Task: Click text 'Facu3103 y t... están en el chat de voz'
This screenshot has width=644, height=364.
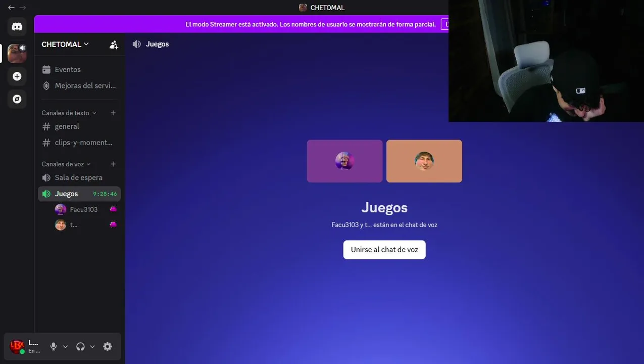Action: click(384, 225)
